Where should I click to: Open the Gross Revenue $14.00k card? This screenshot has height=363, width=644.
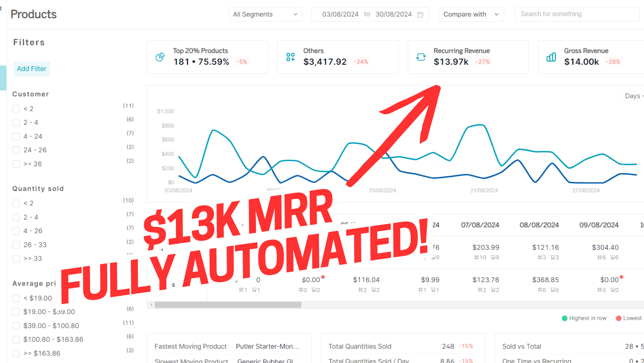591,57
